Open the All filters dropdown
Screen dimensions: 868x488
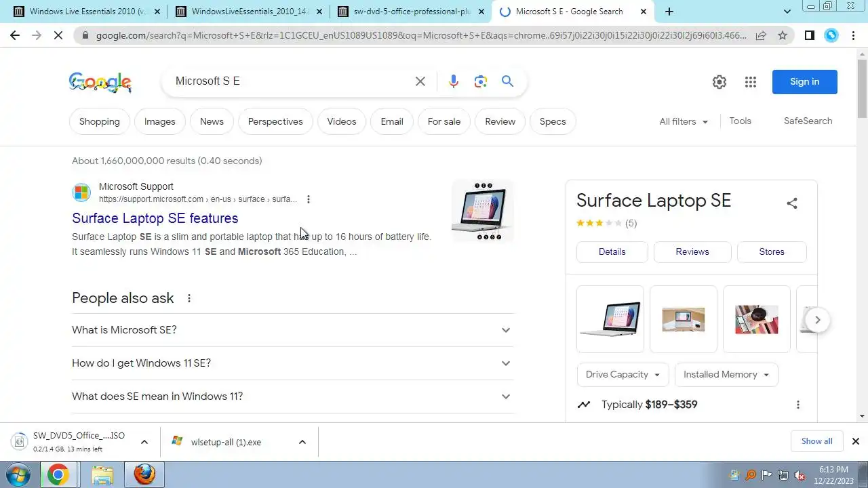pos(684,121)
